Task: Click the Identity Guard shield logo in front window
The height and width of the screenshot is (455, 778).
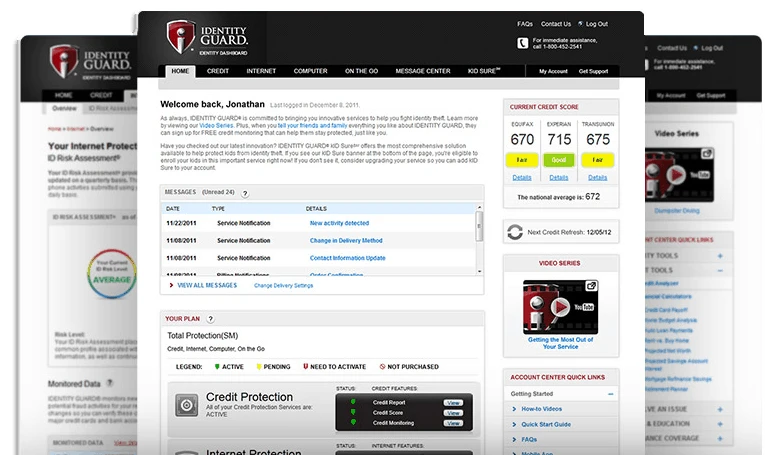Action: pos(180,36)
